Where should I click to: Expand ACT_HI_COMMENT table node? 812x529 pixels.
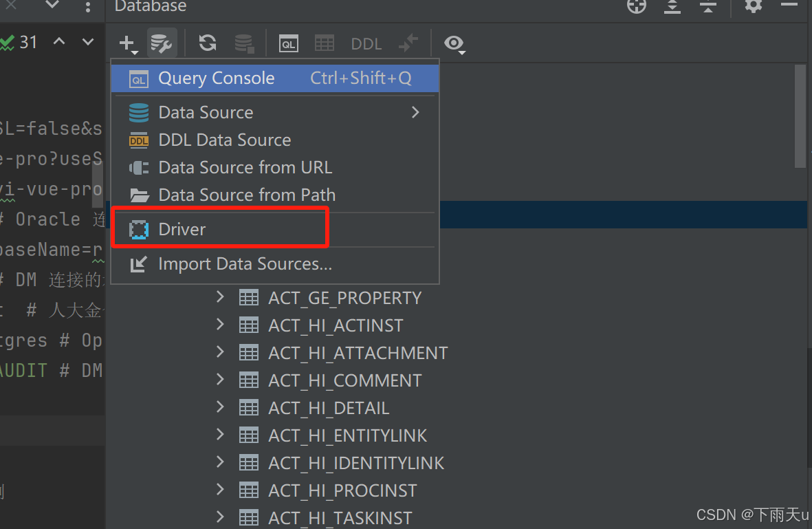(220, 379)
